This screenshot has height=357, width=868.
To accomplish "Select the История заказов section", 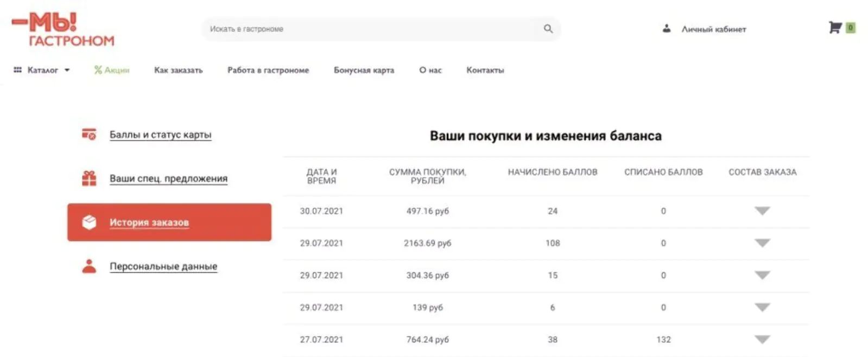I will (x=169, y=222).
